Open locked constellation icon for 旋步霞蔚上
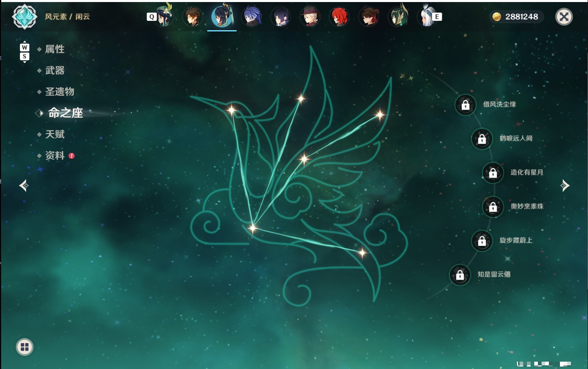The image size is (588, 369). point(482,241)
